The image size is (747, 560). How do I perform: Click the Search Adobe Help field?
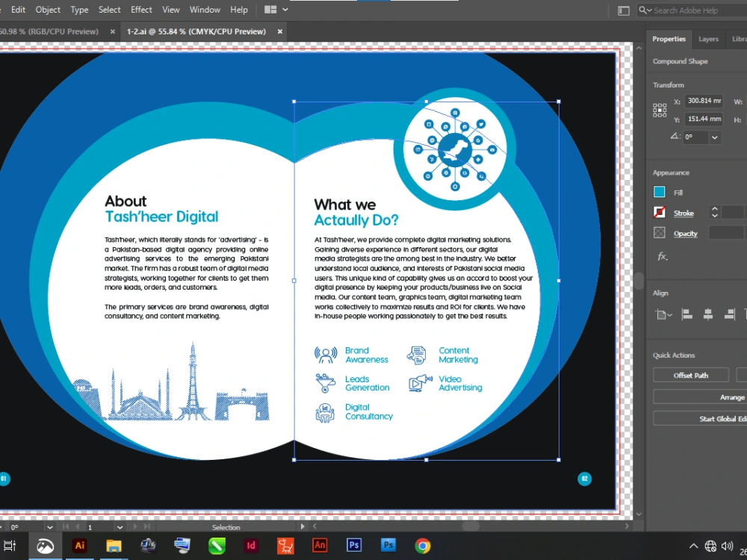[692, 10]
